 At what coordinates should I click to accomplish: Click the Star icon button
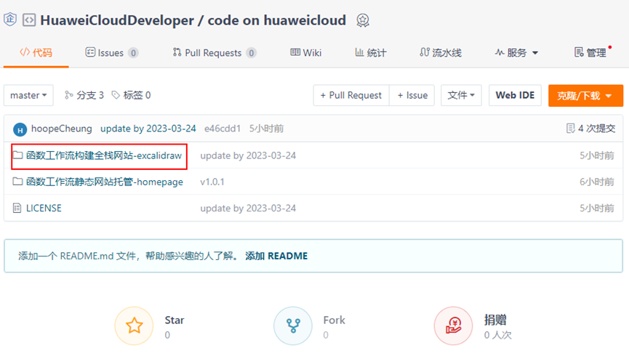coord(134,326)
